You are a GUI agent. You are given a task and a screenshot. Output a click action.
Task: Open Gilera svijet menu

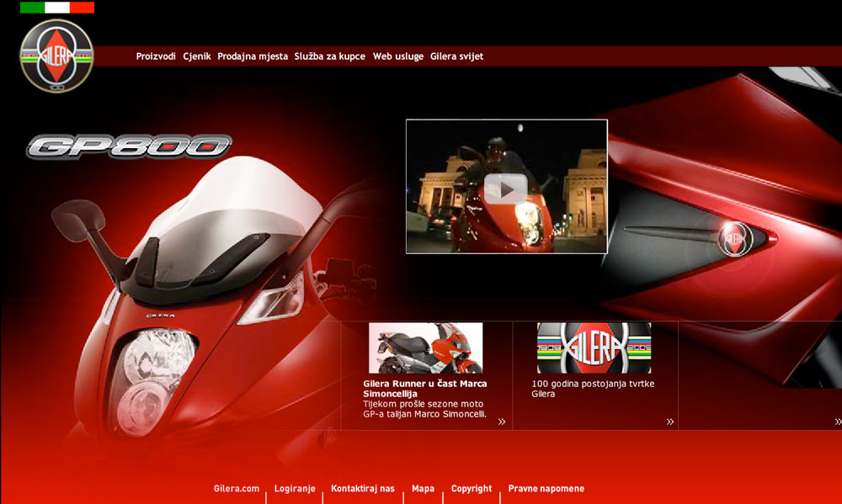coord(456,56)
